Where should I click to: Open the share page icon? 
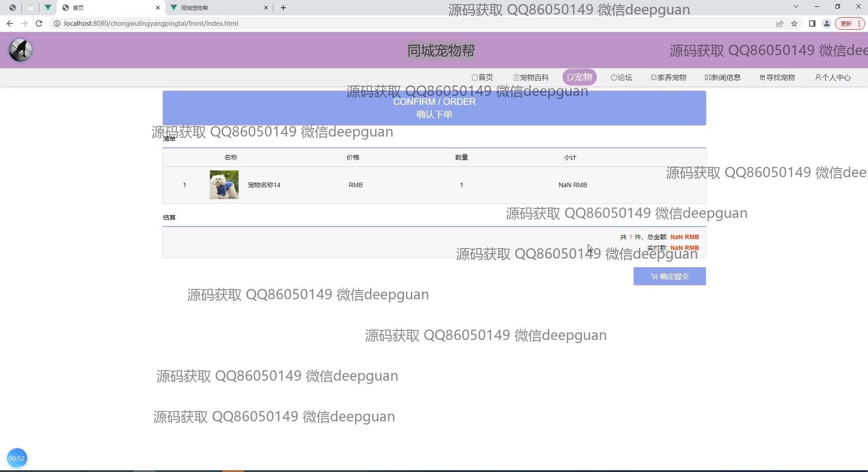coord(779,24)
